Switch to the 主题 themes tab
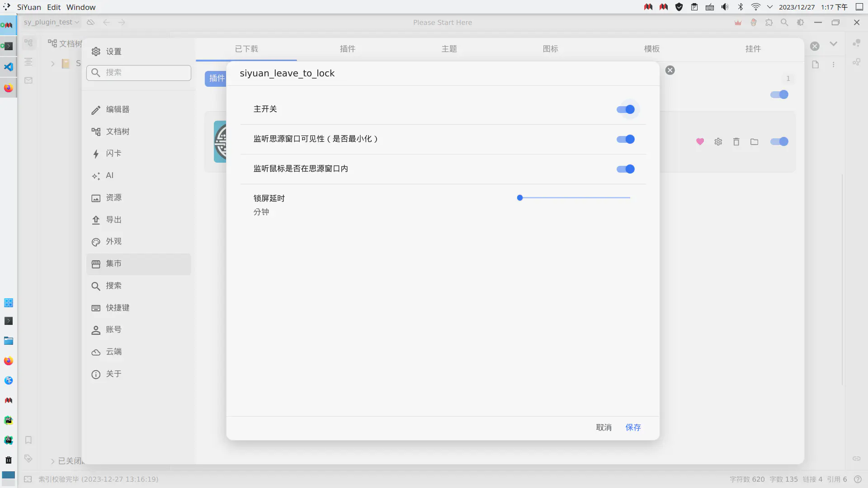The width and height of the screenshot is (868, 488). click(x=449, y=49)
